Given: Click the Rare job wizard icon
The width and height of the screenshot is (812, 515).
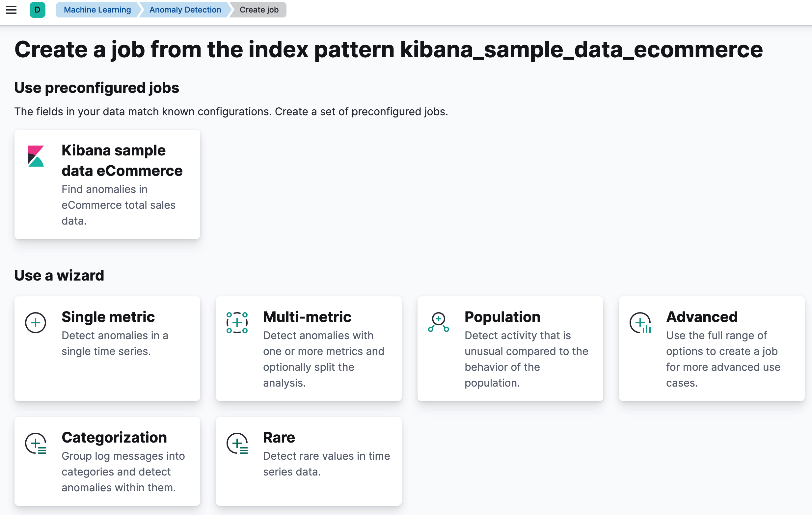Looking at the screenshot, I should [237, 443].
